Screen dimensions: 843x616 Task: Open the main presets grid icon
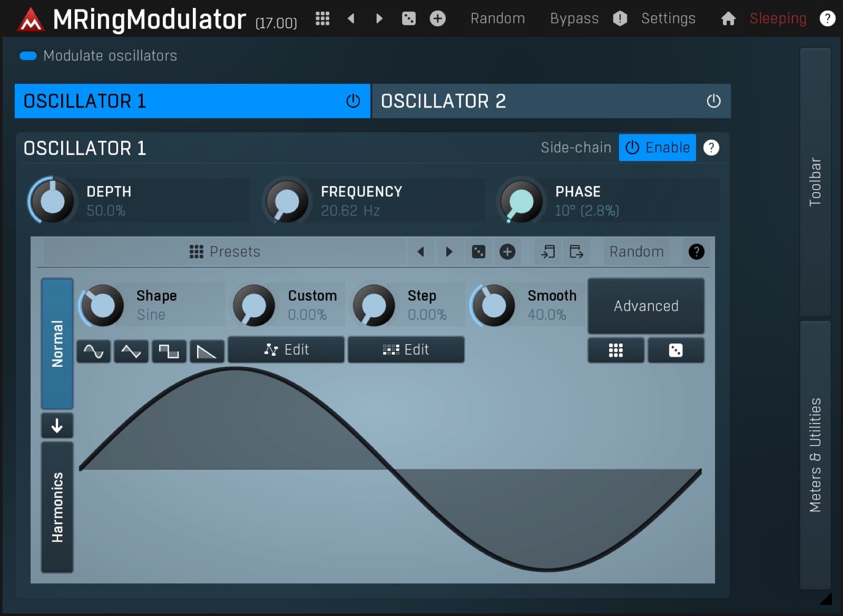[322, 18]
